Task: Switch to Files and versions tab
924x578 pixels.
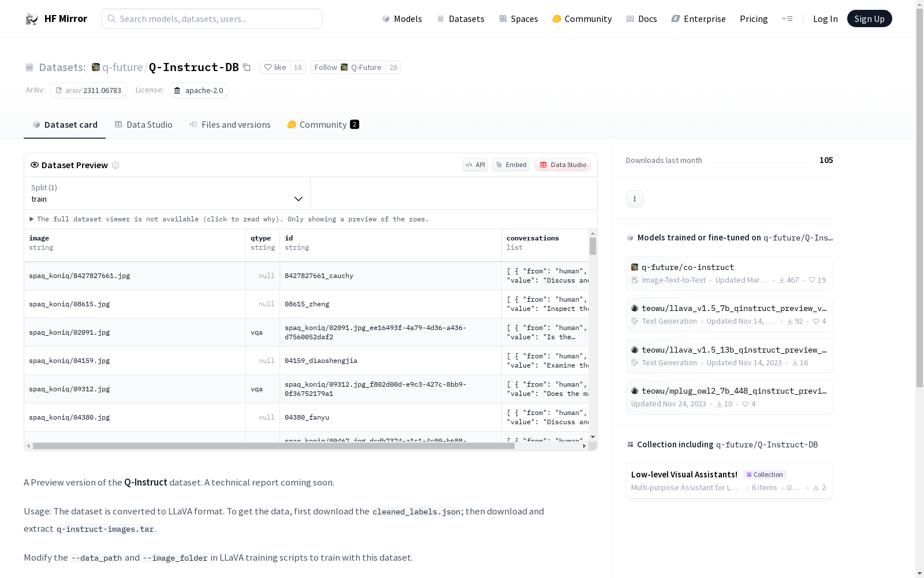Action: (x=230, y=125)
